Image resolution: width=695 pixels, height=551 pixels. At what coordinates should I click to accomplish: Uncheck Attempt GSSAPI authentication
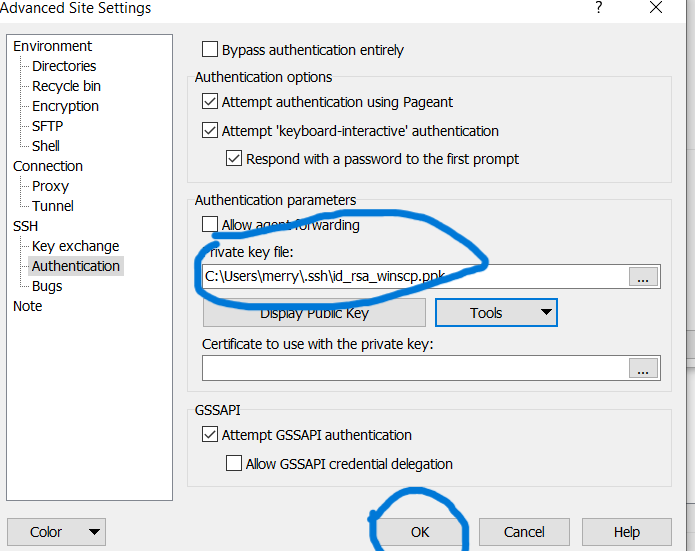(x=210, y=435)
